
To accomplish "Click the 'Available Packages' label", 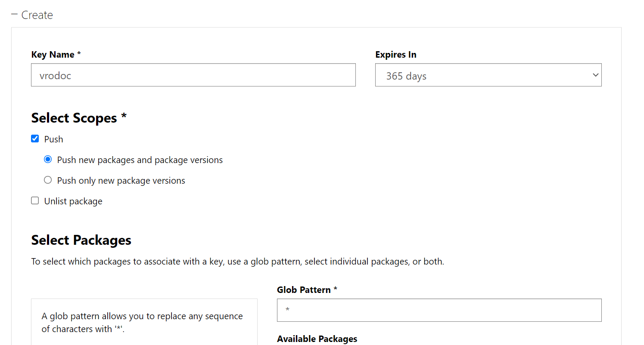I will tap(317, 339).
